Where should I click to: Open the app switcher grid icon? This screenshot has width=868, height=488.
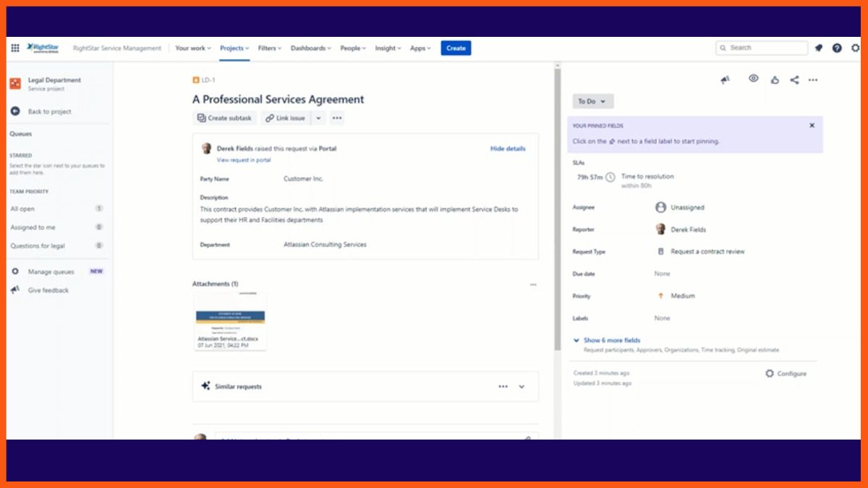tap(15, 48)
